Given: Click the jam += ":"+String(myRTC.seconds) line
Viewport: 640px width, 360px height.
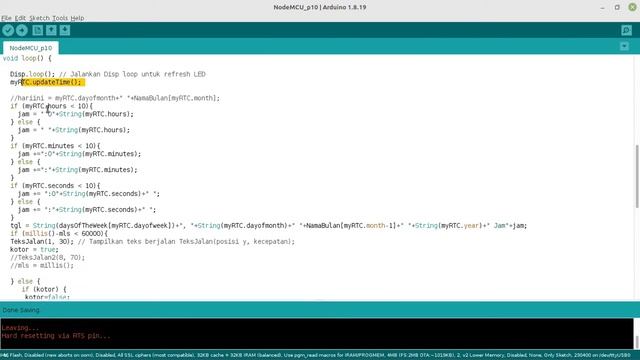Looking at the screenshot, I should (x=87, y=210).
